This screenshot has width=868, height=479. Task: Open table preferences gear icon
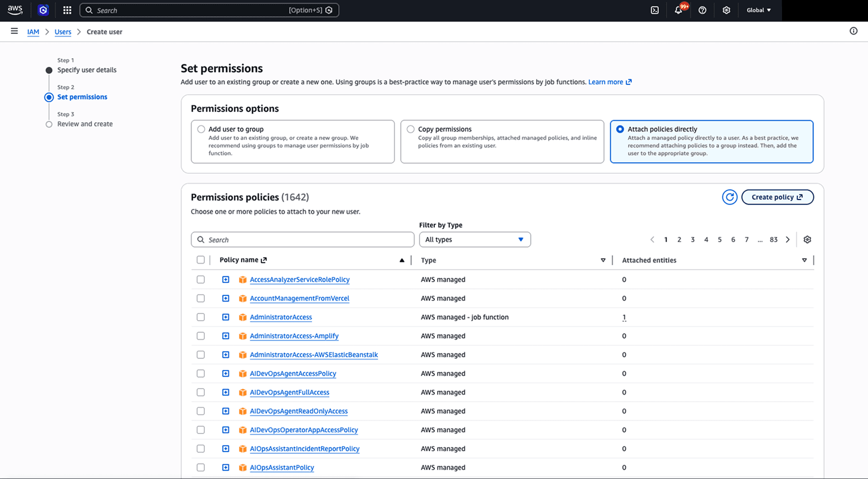coord(807,239)
